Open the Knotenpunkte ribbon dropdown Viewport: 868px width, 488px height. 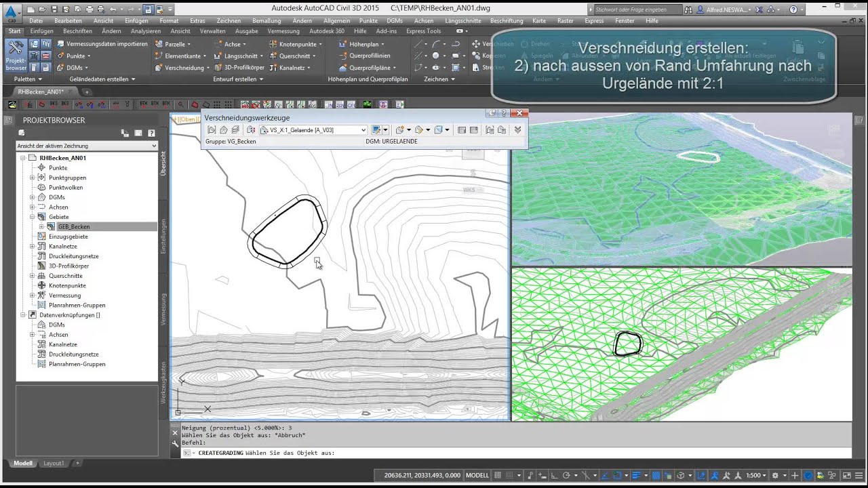point(296,44)
